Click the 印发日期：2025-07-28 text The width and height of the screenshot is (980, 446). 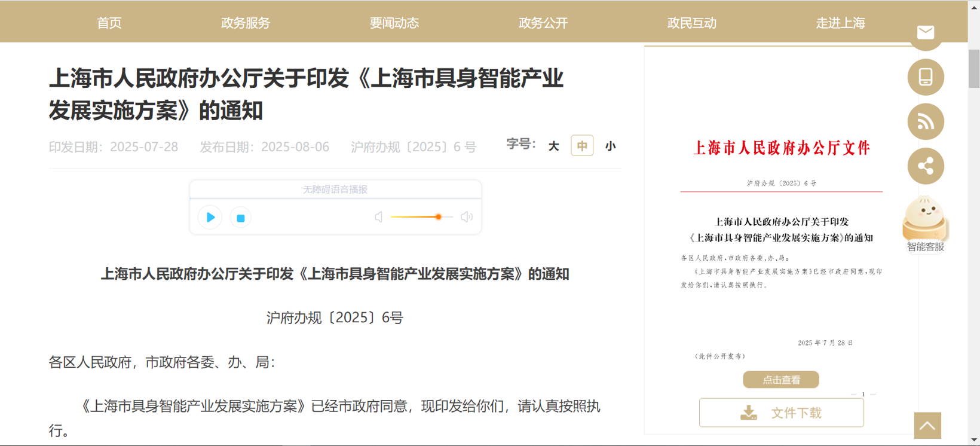pos(114,147)
